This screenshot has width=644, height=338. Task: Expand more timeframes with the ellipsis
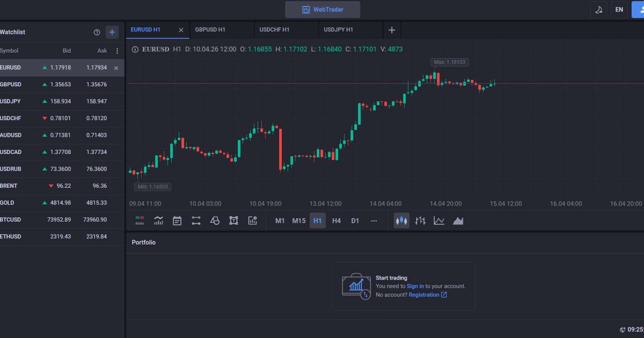(x=374, y=221)
